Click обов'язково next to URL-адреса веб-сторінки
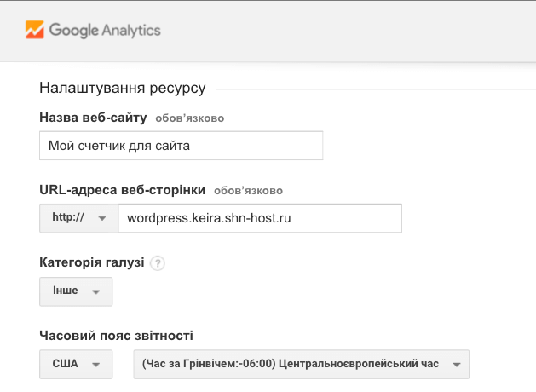536x392 pixels. [x=249, y=191]
